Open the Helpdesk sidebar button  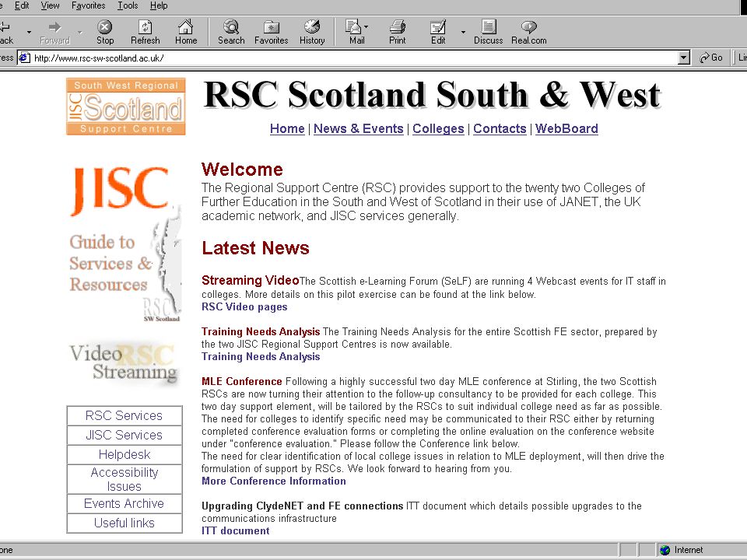pos(124,455)
